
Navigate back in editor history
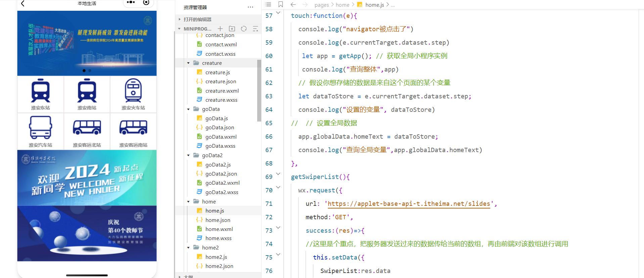click(x=293, y=4)
